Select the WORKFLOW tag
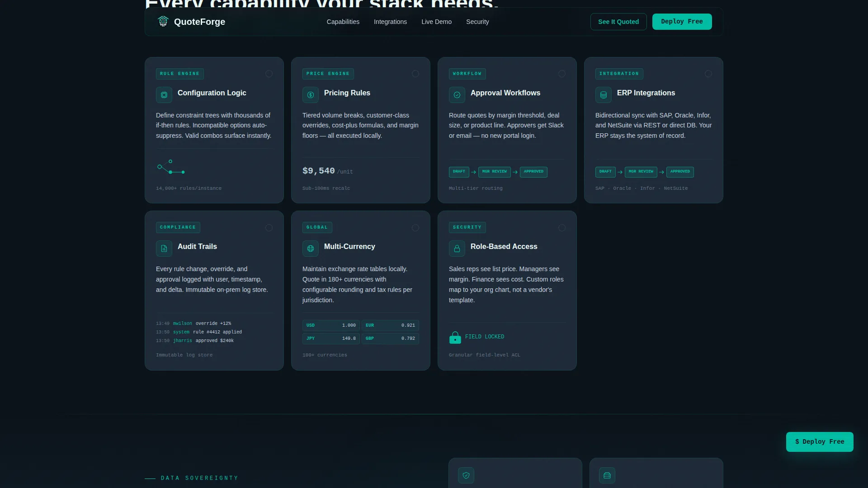868x488 pixels. 467,74
